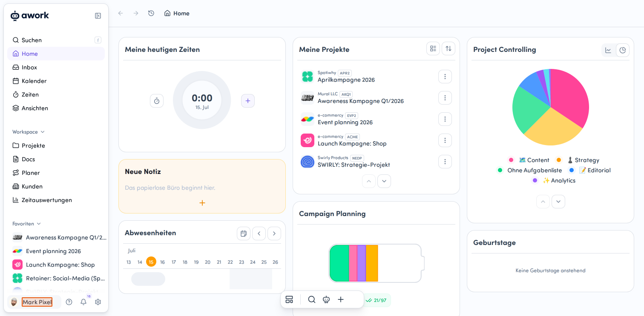Click the awork logo
This screenshot has width=644, height=316.
pyautogui.click(x=30, y=16)
